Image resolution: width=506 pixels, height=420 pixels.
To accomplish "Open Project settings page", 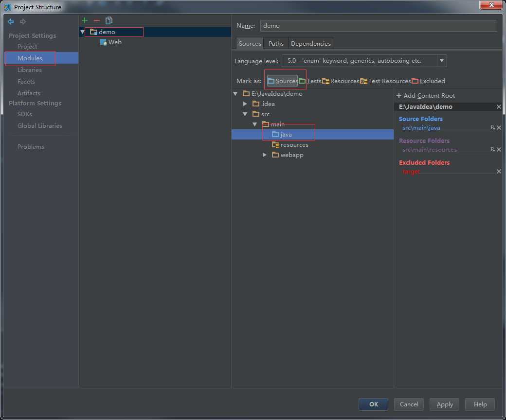I will 27,46.
